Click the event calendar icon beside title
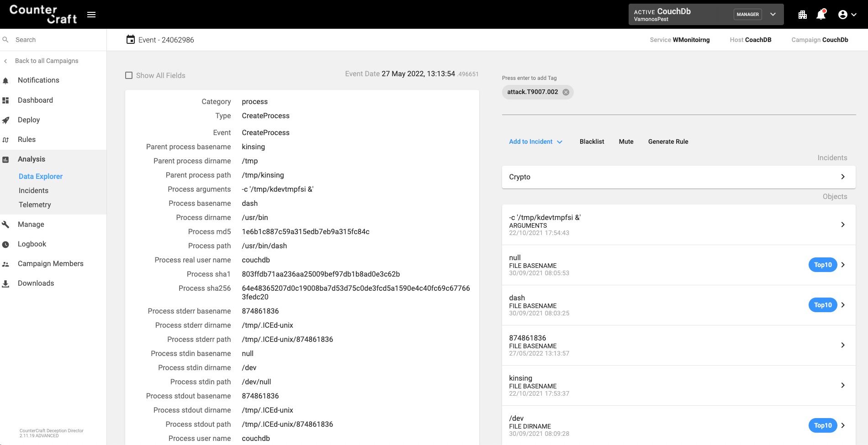This screenshot has width=868, height=445. click(x=131, y=40)
